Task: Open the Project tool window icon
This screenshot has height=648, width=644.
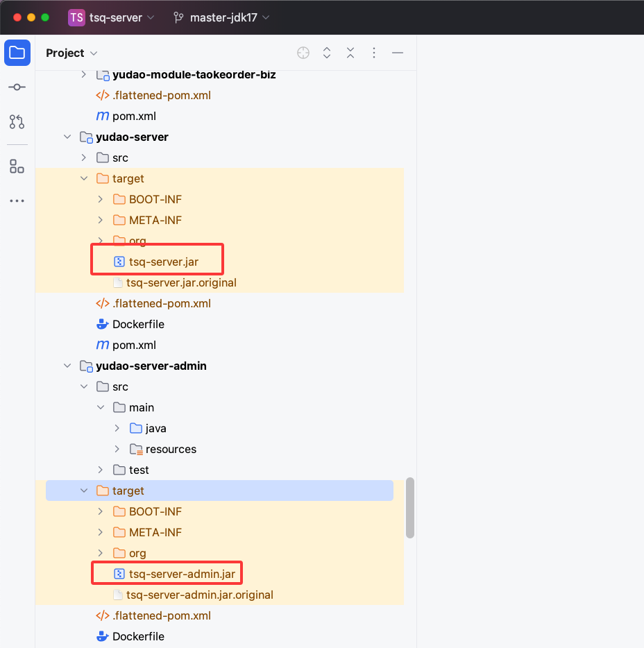Action: pyautogui.click(x=17, y=53)
